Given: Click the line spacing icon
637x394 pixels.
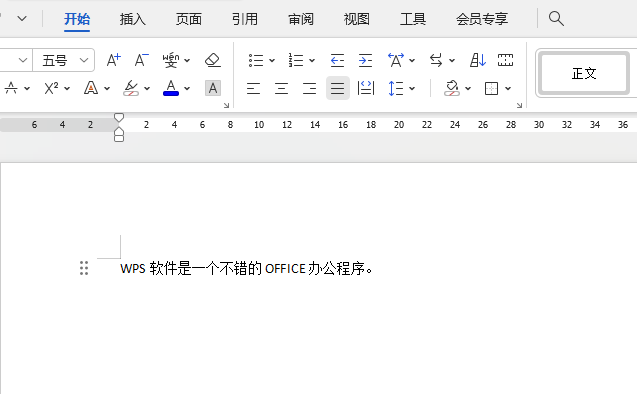Looking at the screenshot, I should (396, 88).
